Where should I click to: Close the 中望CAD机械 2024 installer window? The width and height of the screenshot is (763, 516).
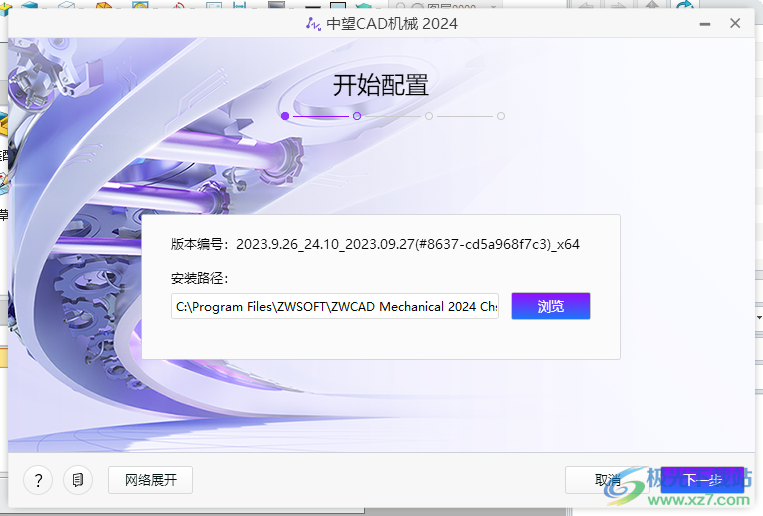(735, 23)
